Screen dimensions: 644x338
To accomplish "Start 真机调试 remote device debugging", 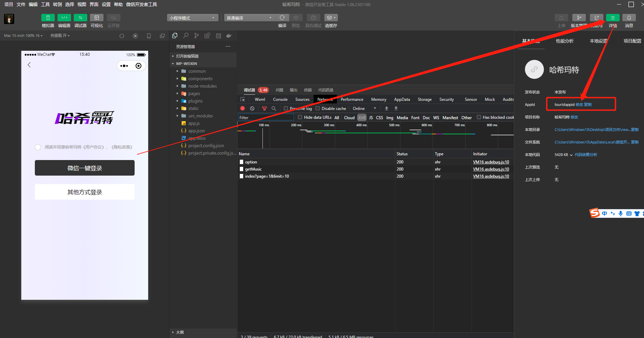I will tap(314, 18).
